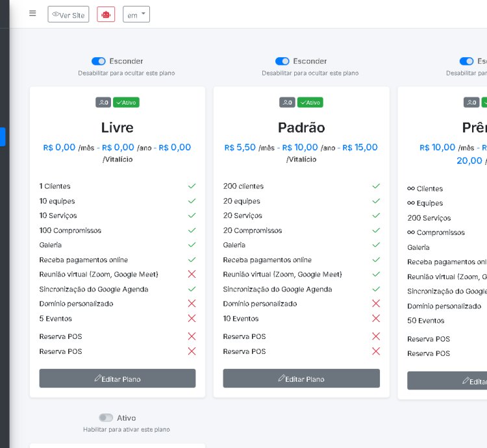Toggle the Esconder switch above Padrão plan
The height and width of the screenshot is (448, 487).
pos(282,61)
